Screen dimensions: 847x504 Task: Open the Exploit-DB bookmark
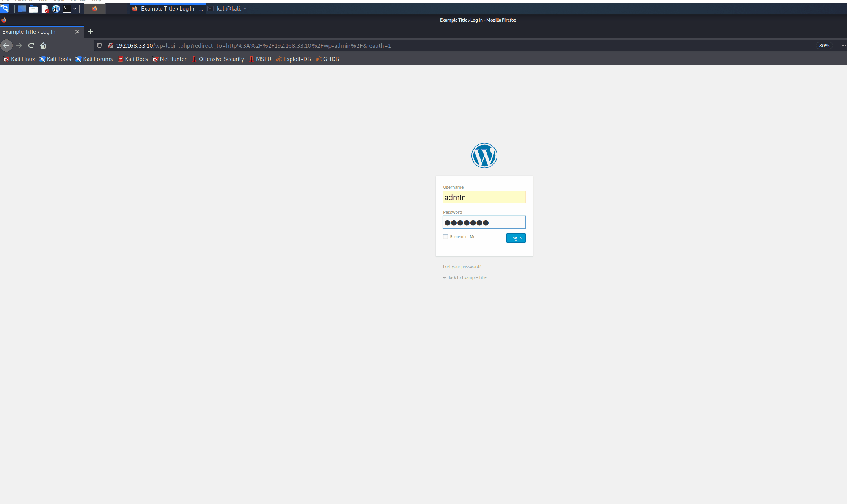pyautogui.click(x=293, y=59)
